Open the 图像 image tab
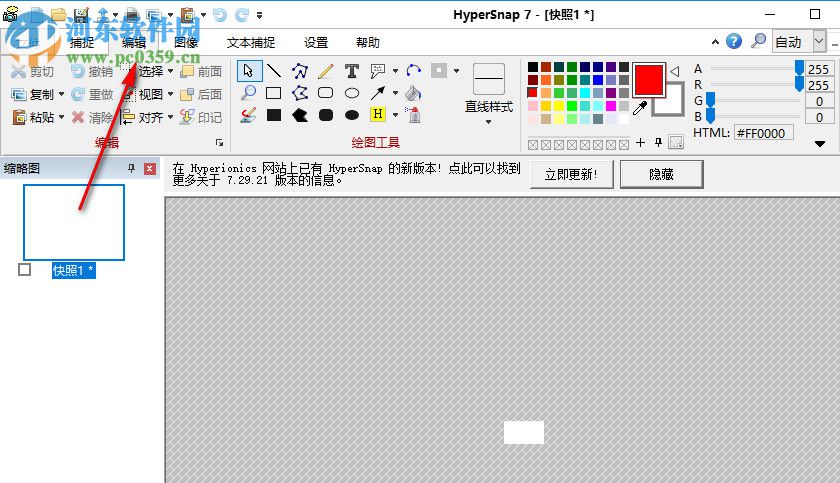 click(186, 43)
